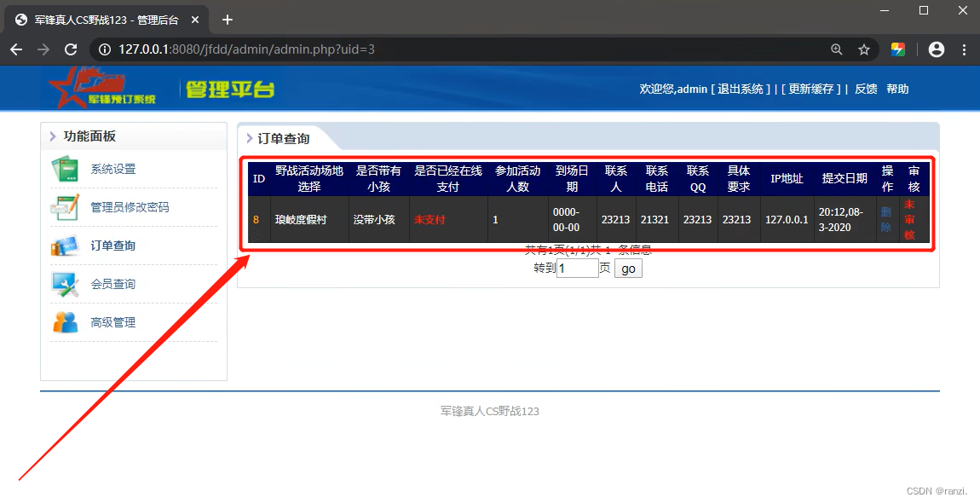The width and height of the screenshot is (980, 503).
Task: Click the browser address bar URL
Action: [x=247, y=49]
